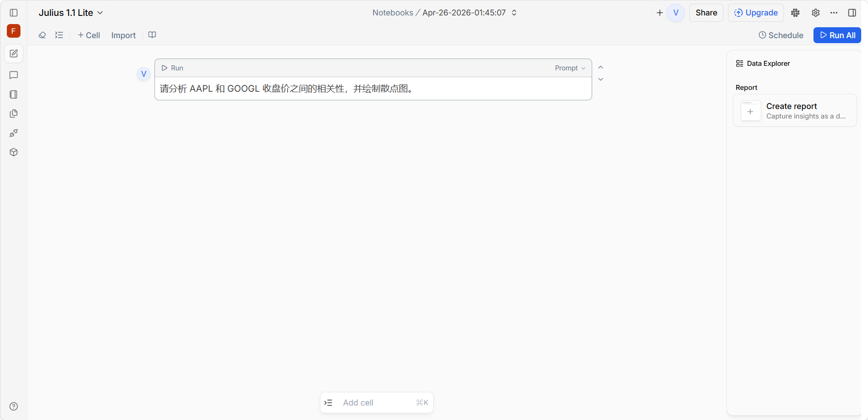Screen dimensions: 868x420
Task: Click the Run All button
Action: [837, 35]
